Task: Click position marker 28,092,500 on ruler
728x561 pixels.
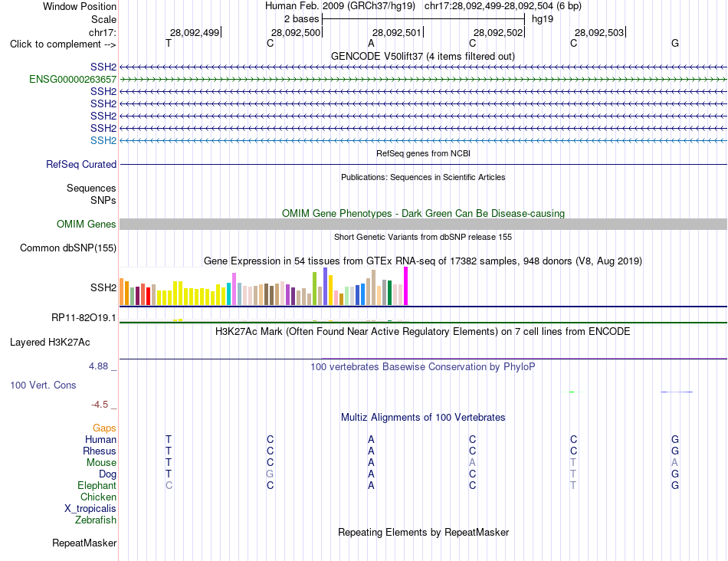Action: click(296, 32)
